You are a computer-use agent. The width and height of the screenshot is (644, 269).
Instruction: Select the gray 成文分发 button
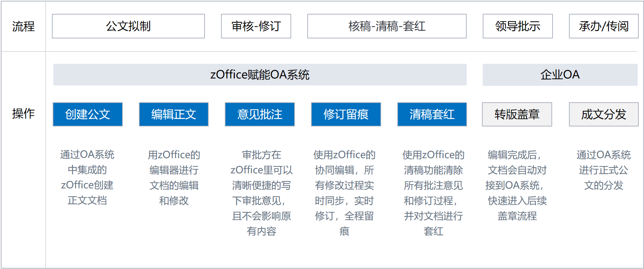click(x=604, y=114)
